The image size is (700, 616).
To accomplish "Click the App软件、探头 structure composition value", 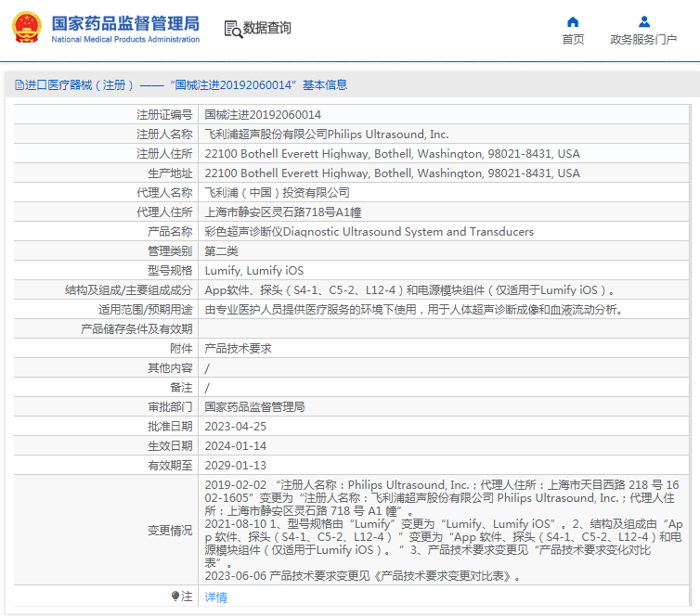I will coord(409,290).
